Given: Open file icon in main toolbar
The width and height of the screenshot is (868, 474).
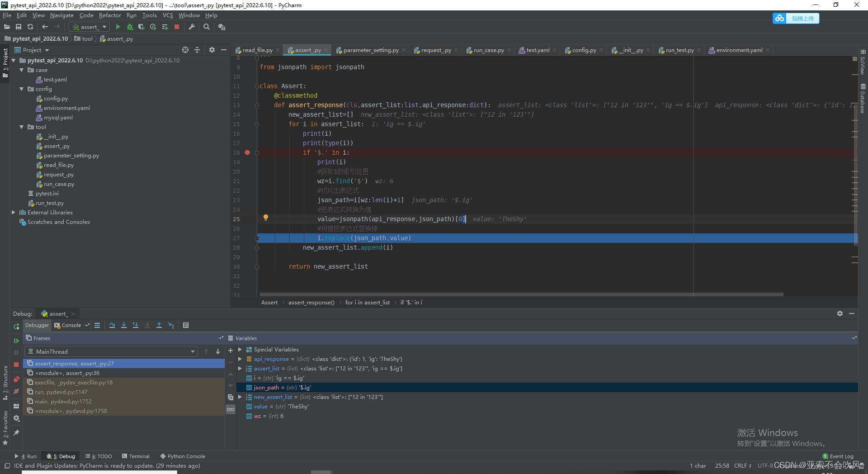Looking at the screenshot, I should pos(7,27).
